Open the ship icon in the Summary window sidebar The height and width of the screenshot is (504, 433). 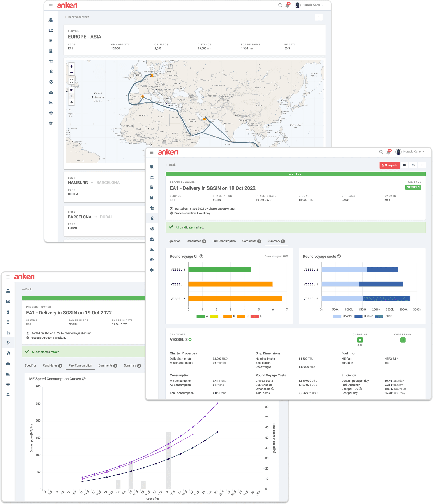tap(152, 167)
